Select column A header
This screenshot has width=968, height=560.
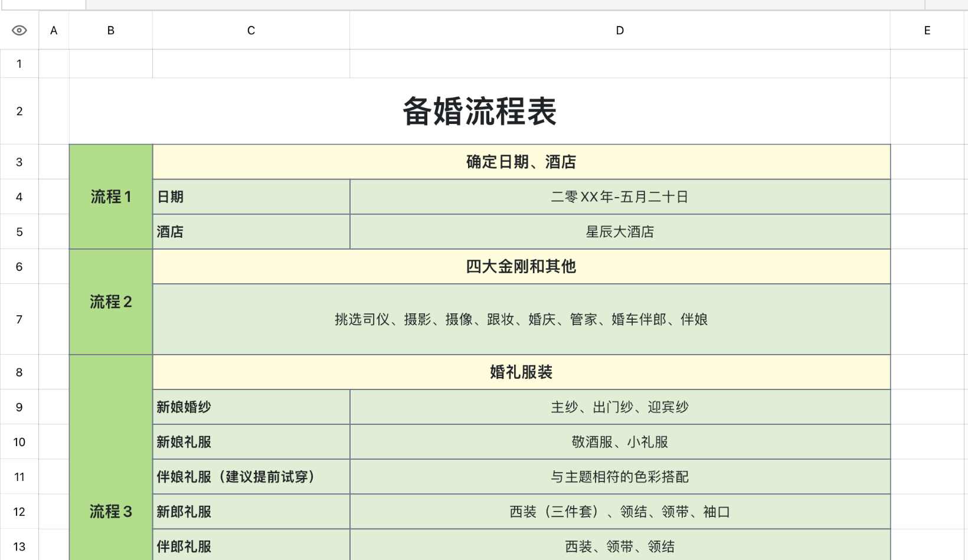pos(54,30)
